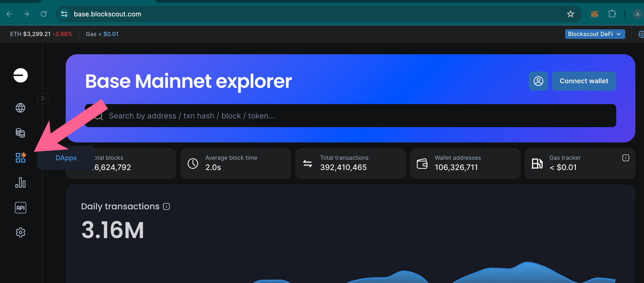
Task: Show the Daily transactions info tooltip
Action: pyautogui.click(x=166, y=206)
